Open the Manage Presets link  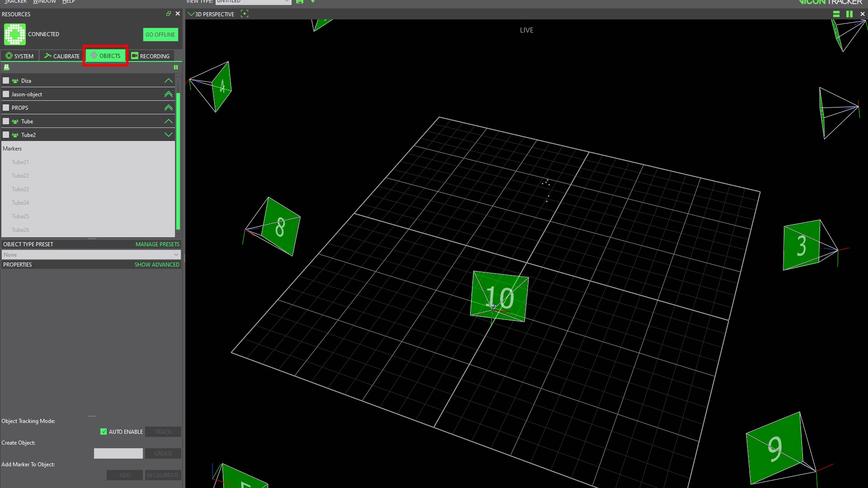point(157,244)
